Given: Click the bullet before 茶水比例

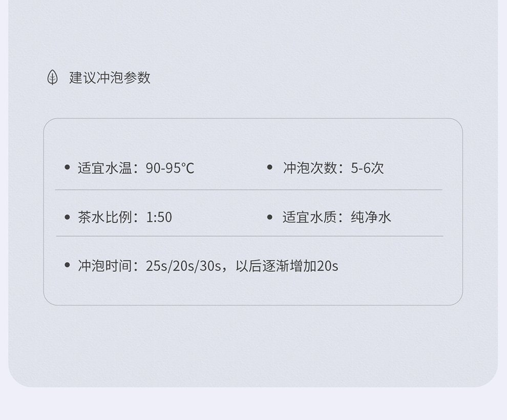Looking at the screenshot, I should [x=67, y=217].
